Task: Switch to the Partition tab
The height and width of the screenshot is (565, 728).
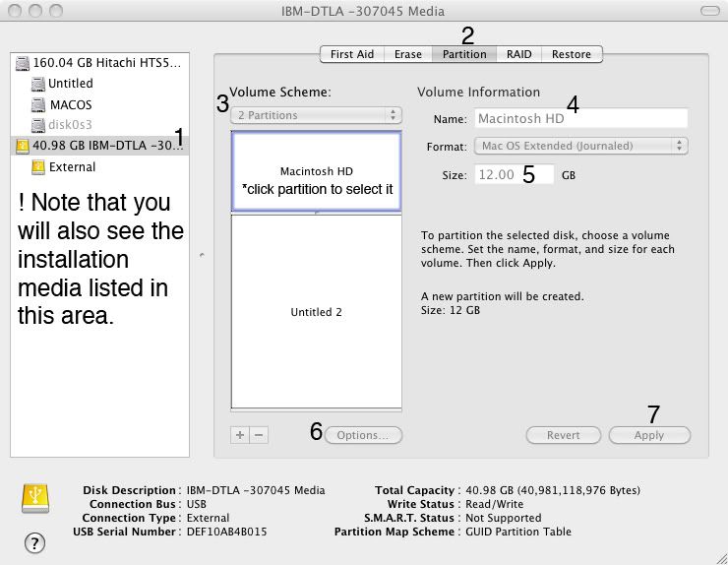Action: [x=464, y=54]
